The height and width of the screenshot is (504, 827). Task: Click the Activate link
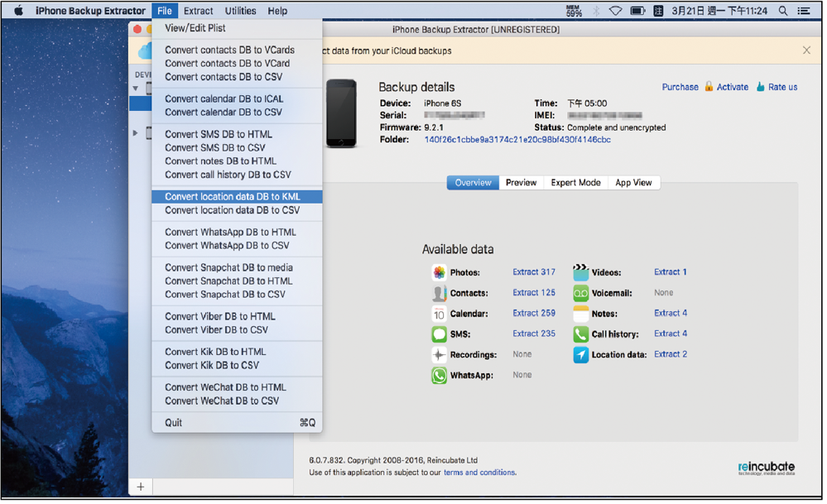[732, 87]
